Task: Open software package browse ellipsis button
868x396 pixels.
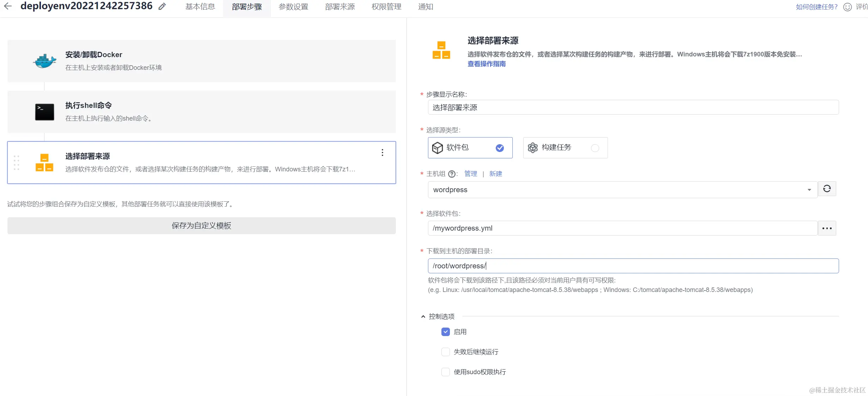Action: [827, 228]
